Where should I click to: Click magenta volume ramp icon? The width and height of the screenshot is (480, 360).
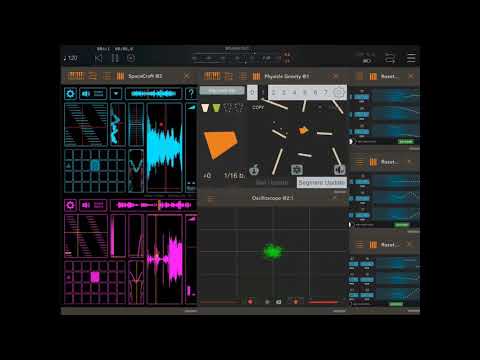point(191,219)
